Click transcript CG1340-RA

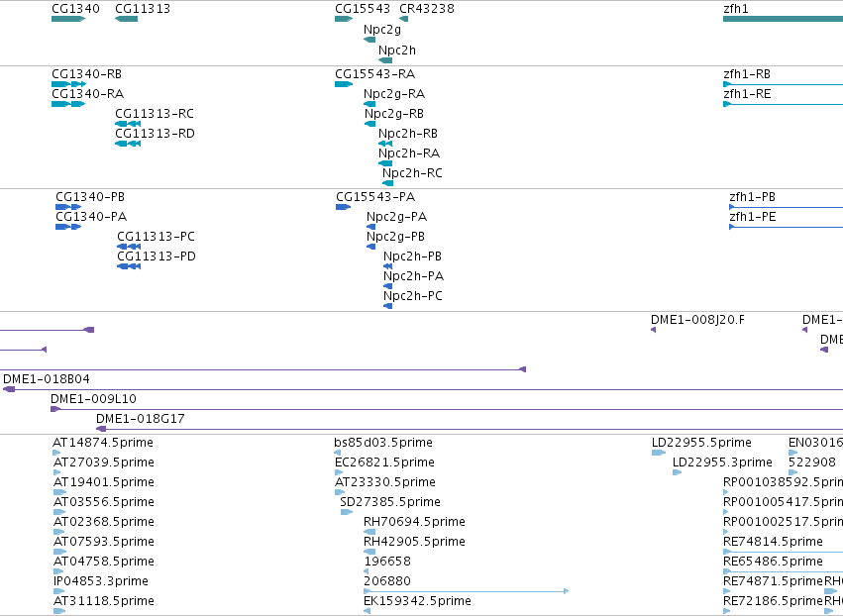(x=87, y=93)
